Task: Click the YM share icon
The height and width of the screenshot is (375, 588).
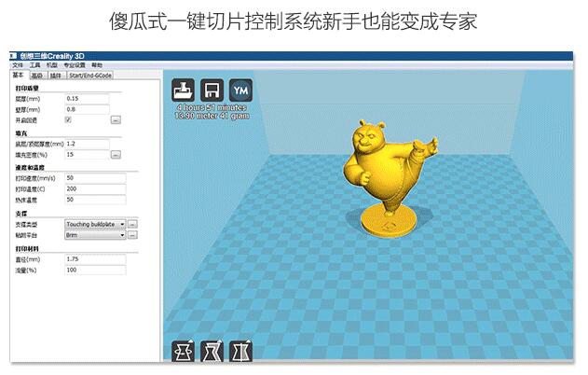Action: click(240, 90)
